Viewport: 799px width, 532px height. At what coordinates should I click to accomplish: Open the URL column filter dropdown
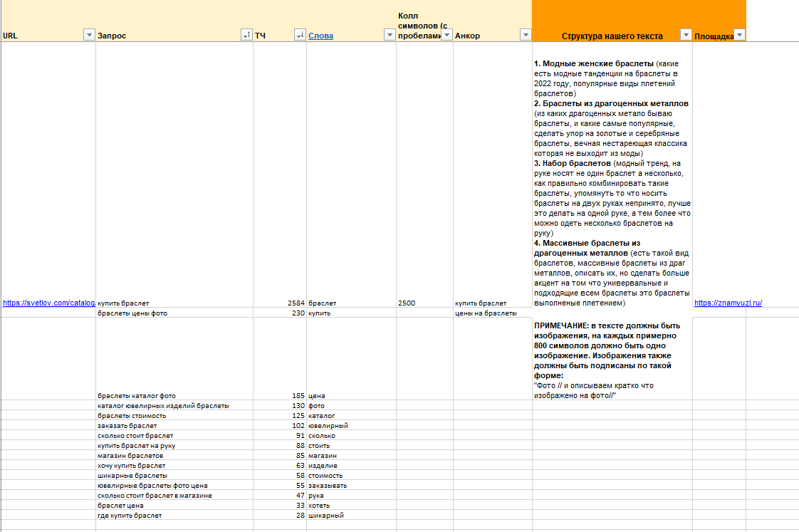(x=89, y=35)
